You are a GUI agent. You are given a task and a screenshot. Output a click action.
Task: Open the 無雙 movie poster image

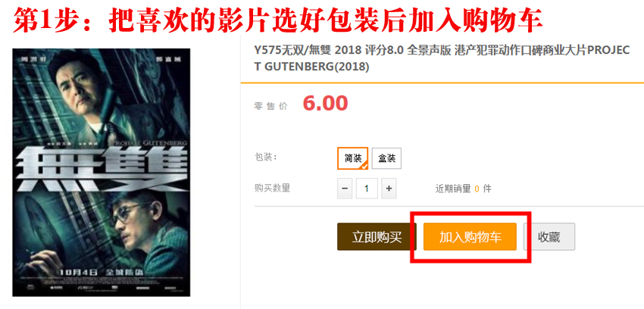pos(102,173)
